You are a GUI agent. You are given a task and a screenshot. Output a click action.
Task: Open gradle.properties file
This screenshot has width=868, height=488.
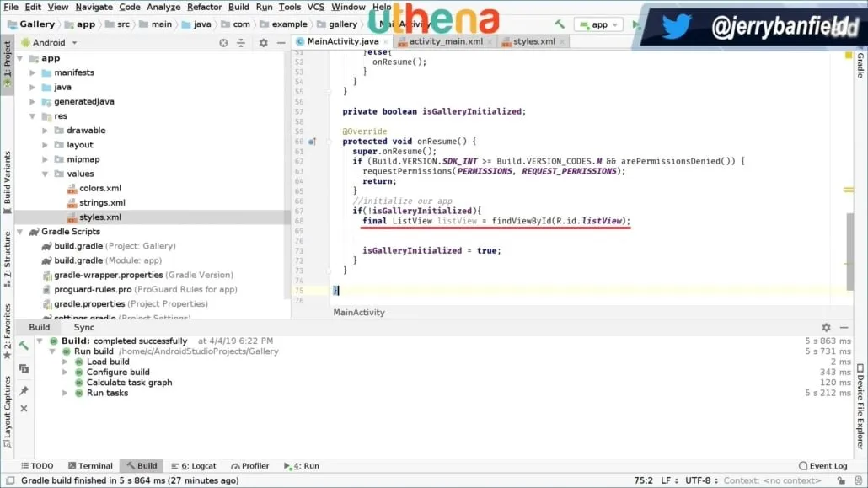tap(131, 303)
